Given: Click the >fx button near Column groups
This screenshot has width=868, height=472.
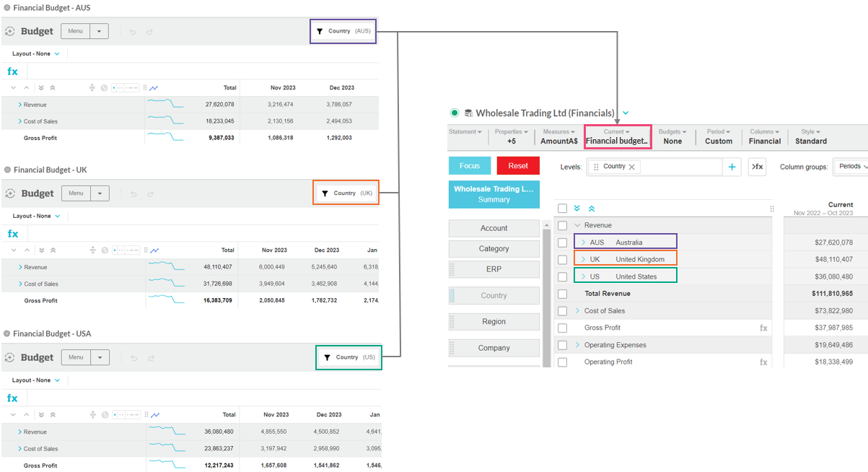Looking at the screenshot, I should pyautogui.click(x=757, y=167).
